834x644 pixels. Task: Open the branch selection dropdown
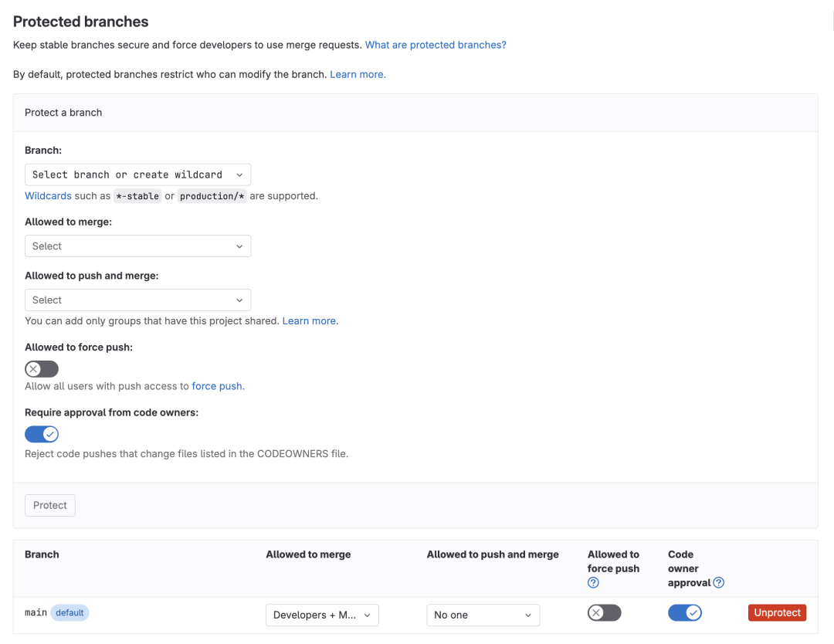click(x=137, y=174)
